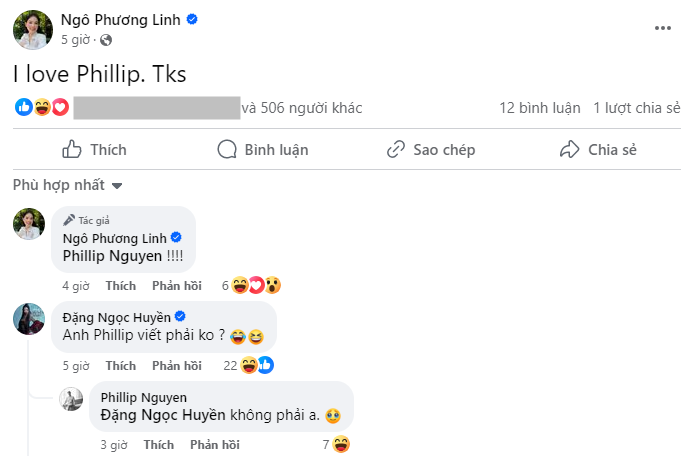Open Đặng Ngọc Huyền's profile avatar
The width and height of the screenshot is (691, 456).
29,318
